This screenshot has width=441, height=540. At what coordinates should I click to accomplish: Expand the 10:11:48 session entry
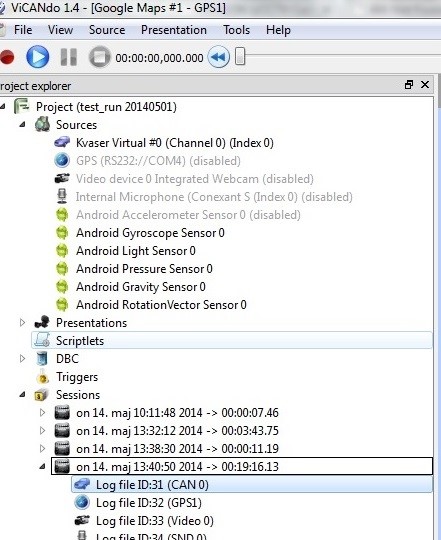point(42,412)
